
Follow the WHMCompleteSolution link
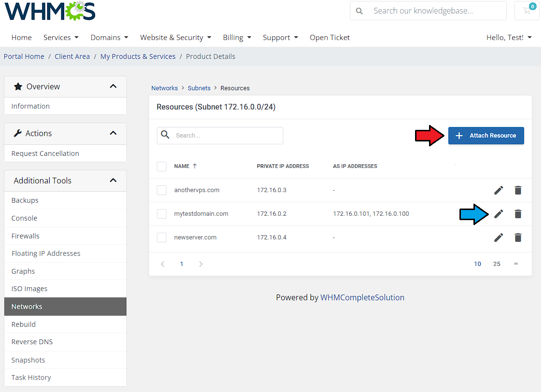pos(362,297)
